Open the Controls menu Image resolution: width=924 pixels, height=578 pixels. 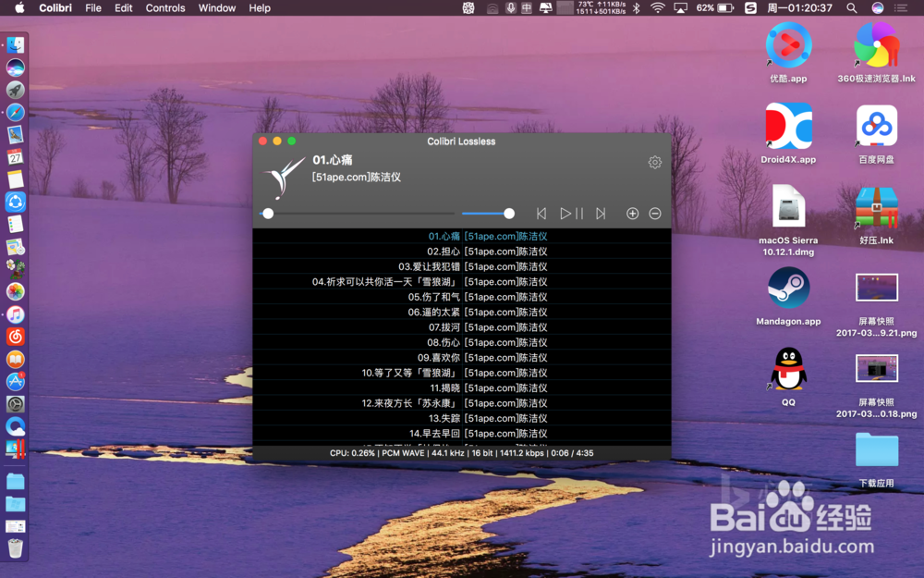click(165, 7)
